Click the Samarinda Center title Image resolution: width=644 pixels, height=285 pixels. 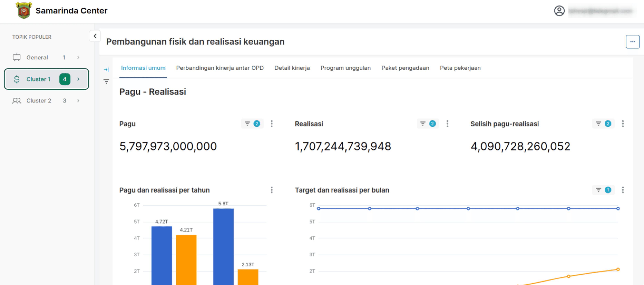click(71, 11)
